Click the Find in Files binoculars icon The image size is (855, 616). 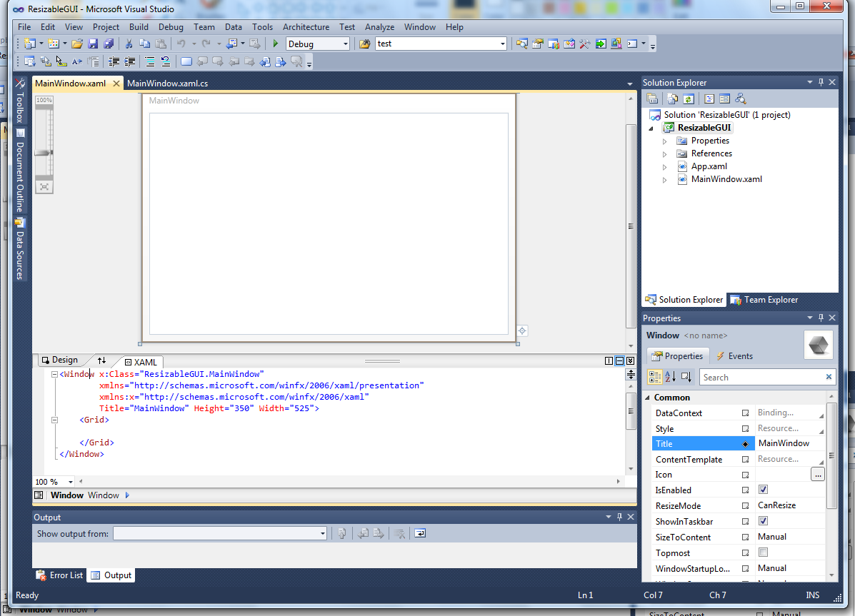click(x=365, y=44)
